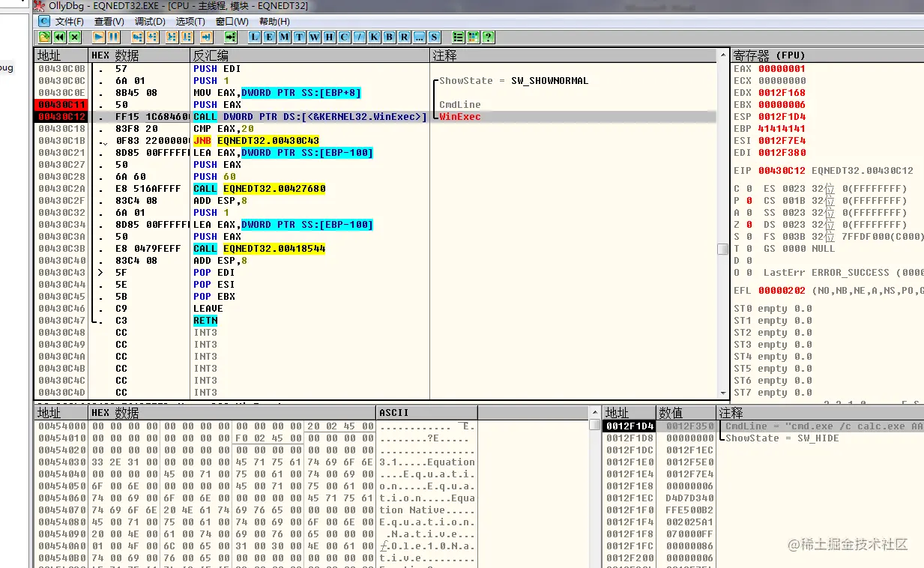Click the Restart program rewind icon
Screen dimensions: 924x568
coord(59,37)
